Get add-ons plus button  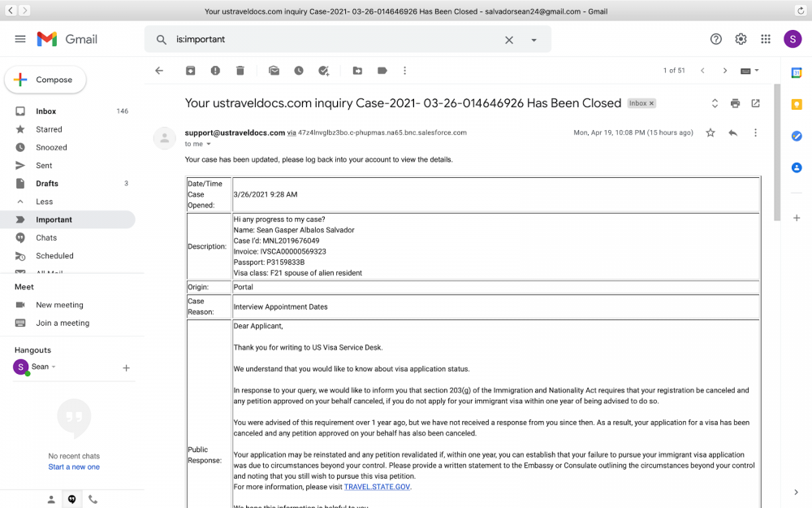point(797,218)
